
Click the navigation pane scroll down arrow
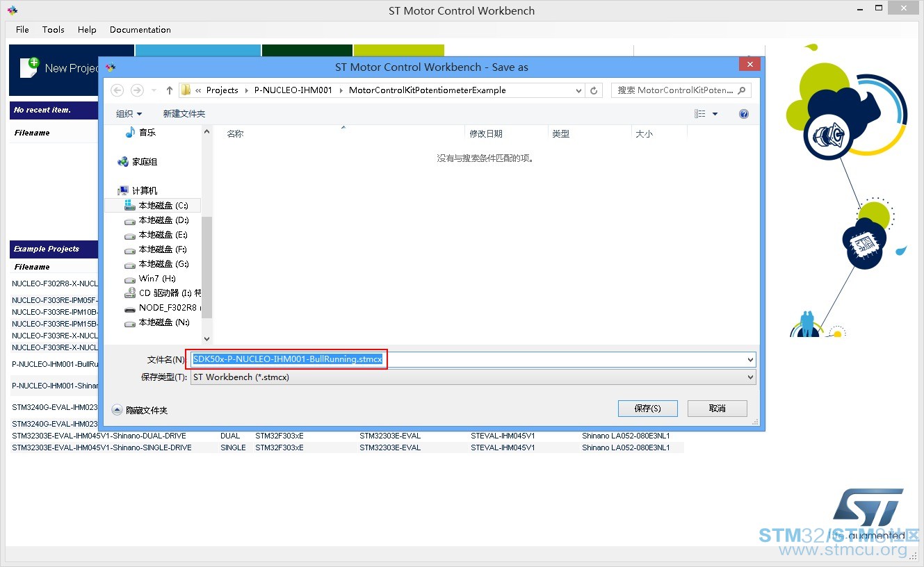206,339
